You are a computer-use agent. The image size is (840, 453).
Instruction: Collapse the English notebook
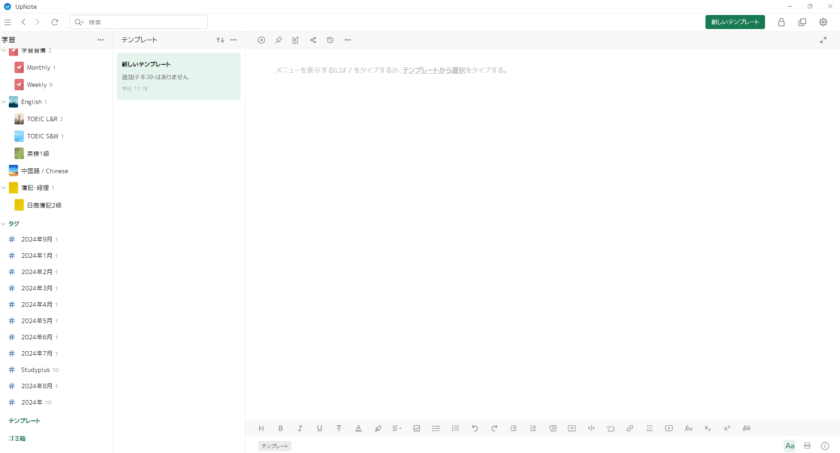pyautogui.click(x=4, y=102)
